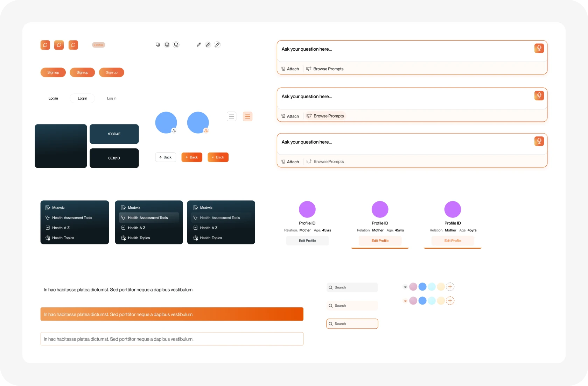This screenshot has width=588, height=386.
Task: Click the paperclip Attach in the top question box
Action: point(290,69)
